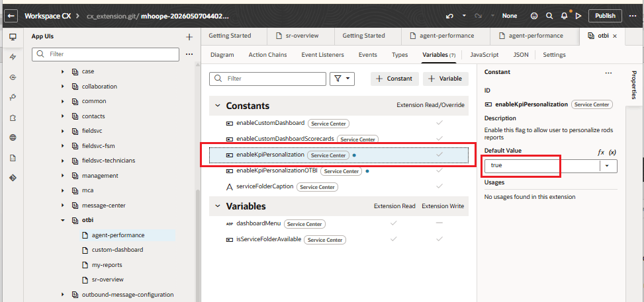
Task: Click the + Constant button
Action: pos(394,79)
